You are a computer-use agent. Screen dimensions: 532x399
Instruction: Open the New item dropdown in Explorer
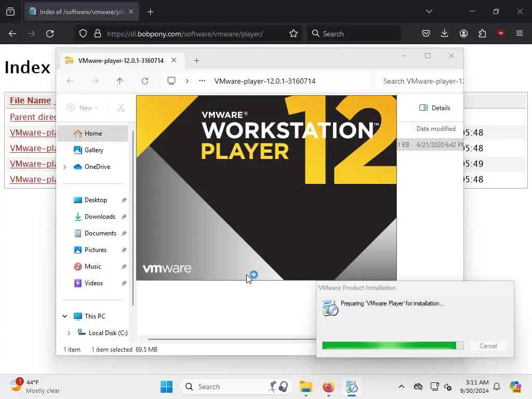pyautogui.click(x=83, y=108)
